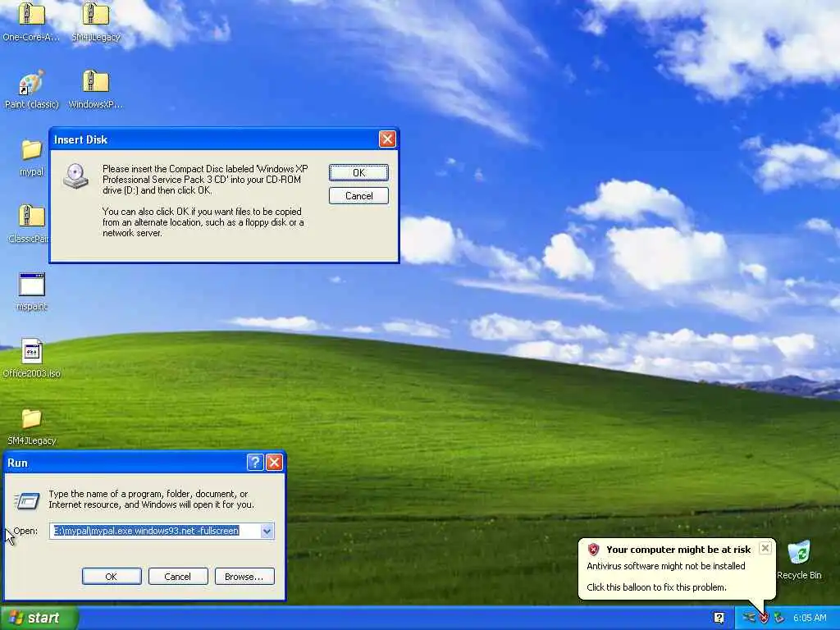Open the Start menu
840x630 pixels.
pyautogui.click(x=39, y=619)
